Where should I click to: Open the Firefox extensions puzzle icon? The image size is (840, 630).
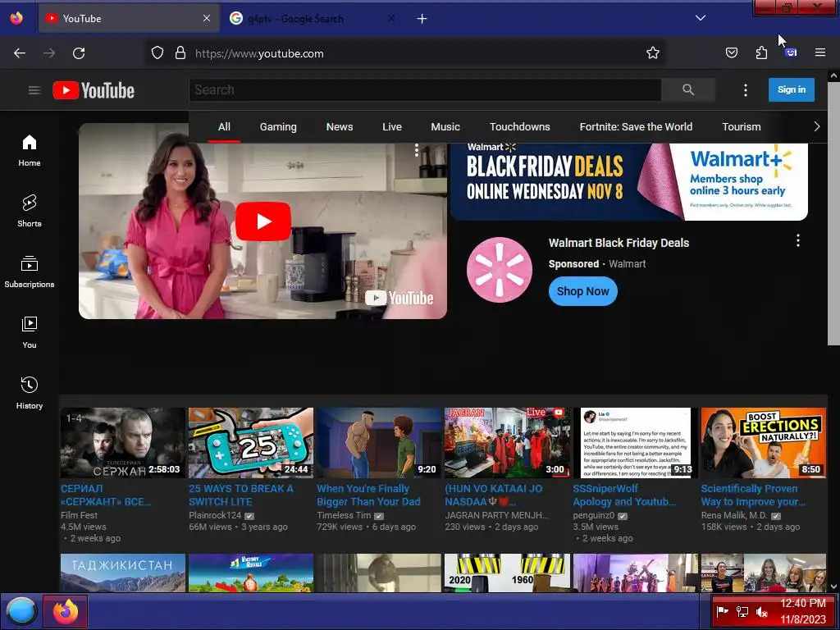coord(761,53)
